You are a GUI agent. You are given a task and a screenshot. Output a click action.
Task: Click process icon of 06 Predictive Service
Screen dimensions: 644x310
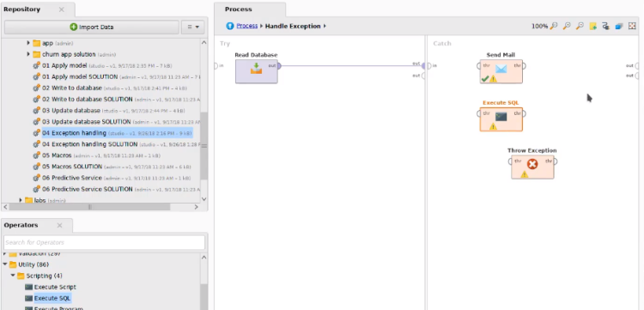pyautogui.click(x=37, y=178)
